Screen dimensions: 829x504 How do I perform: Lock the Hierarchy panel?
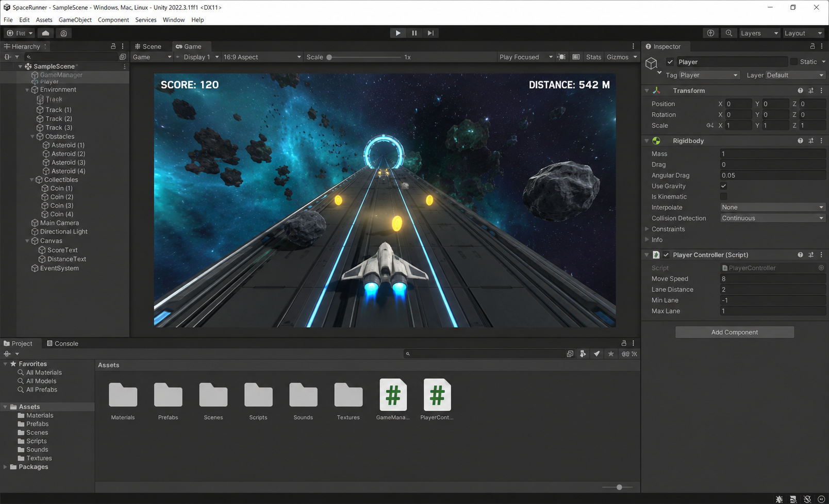tap(113, 46)
